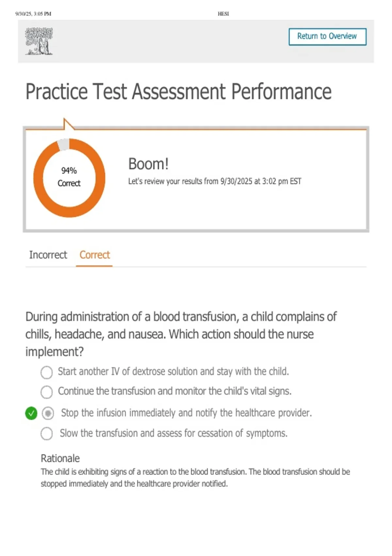Click the blood transfusion question text

click(x=181, y=334)
